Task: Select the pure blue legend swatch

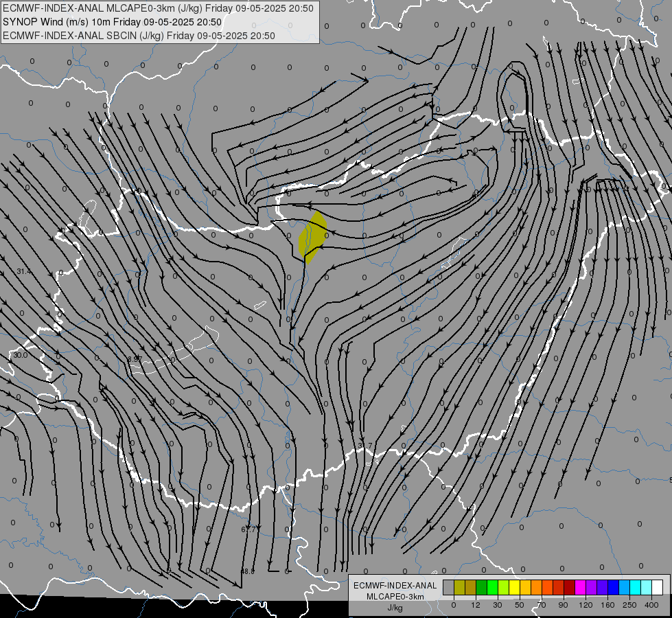Action: pos(613,588)
